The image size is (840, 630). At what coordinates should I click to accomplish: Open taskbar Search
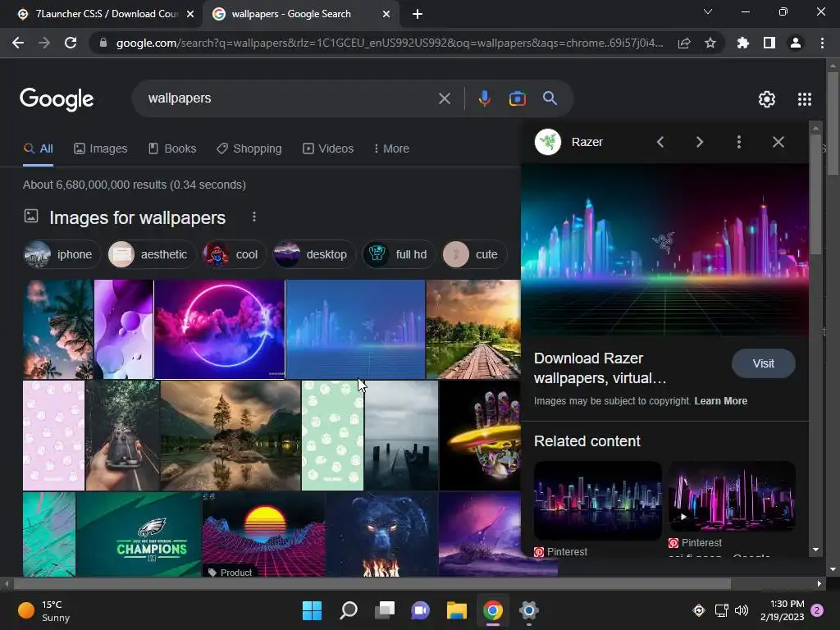348,610
